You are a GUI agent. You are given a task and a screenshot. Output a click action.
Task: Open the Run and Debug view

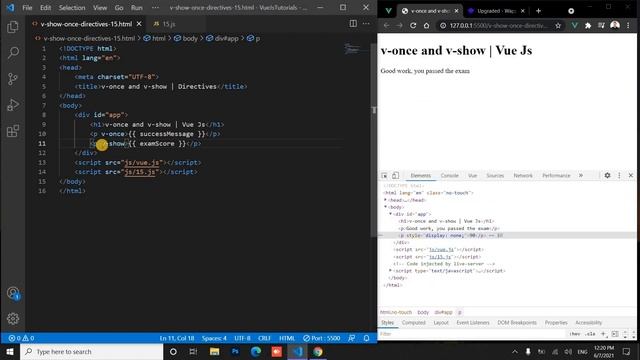(x=13, y=105)
